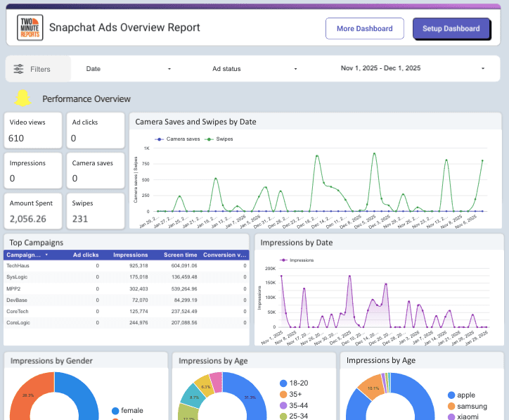The image size is (509, 420).
Task: Select the SysLogic campaign row
Action: 126,277
